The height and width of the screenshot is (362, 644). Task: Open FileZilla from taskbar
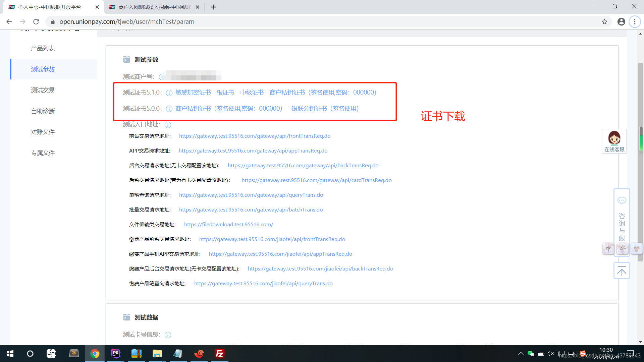coord(220,354)
